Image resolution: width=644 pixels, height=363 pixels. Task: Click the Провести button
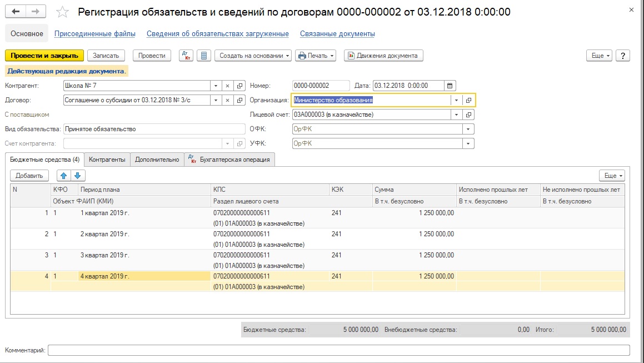152,56
